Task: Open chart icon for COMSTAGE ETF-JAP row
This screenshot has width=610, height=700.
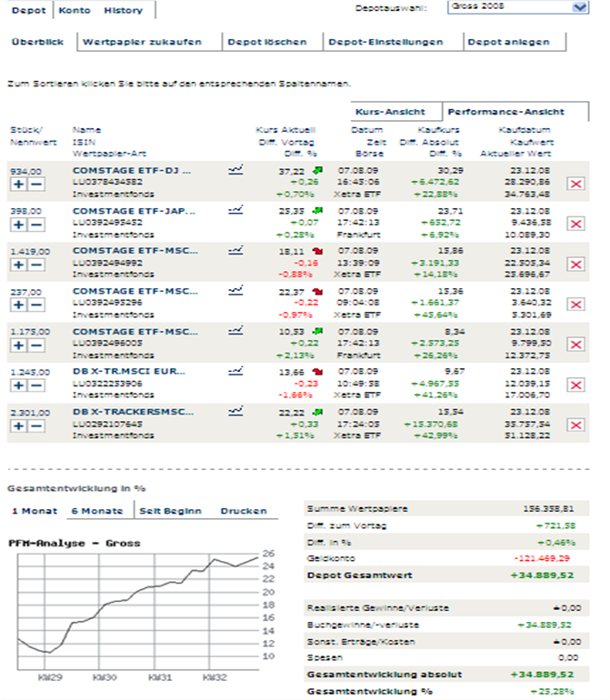Action: [235, 209]
